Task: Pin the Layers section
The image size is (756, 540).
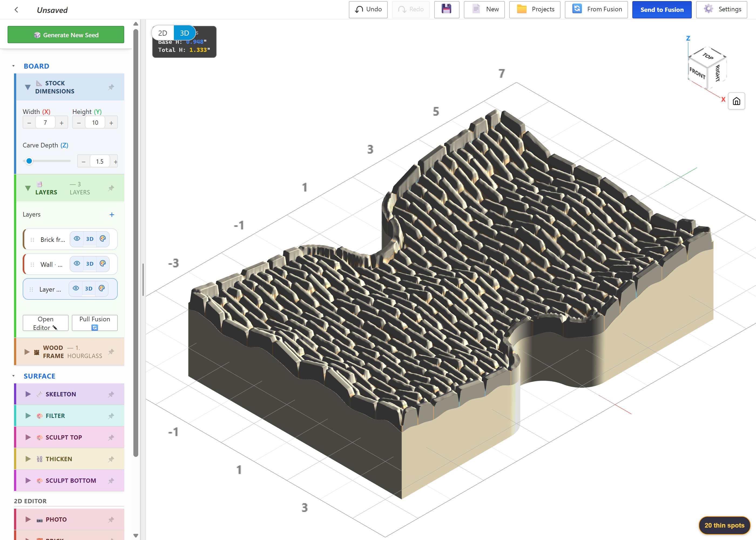Action: tap(111, 188)
